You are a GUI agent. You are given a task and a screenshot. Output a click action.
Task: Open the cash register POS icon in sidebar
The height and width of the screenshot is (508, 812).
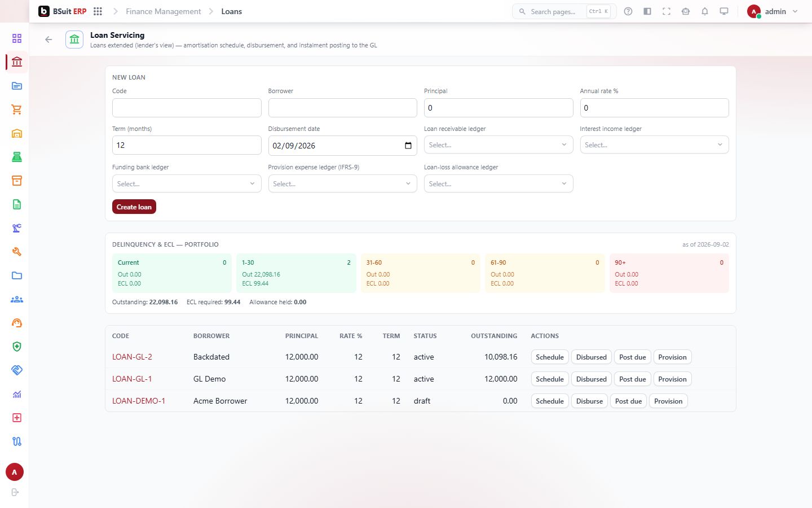click(x=17, y=157)
